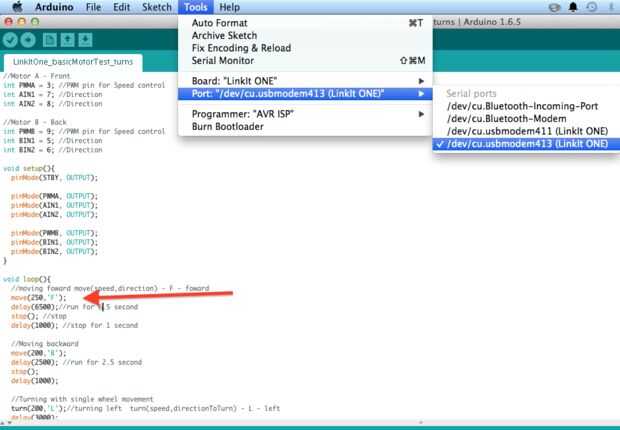The width and height of the screenshot is (620, 430).
Task: Click the line turn(200,'L');
Action: pos(146,408)
